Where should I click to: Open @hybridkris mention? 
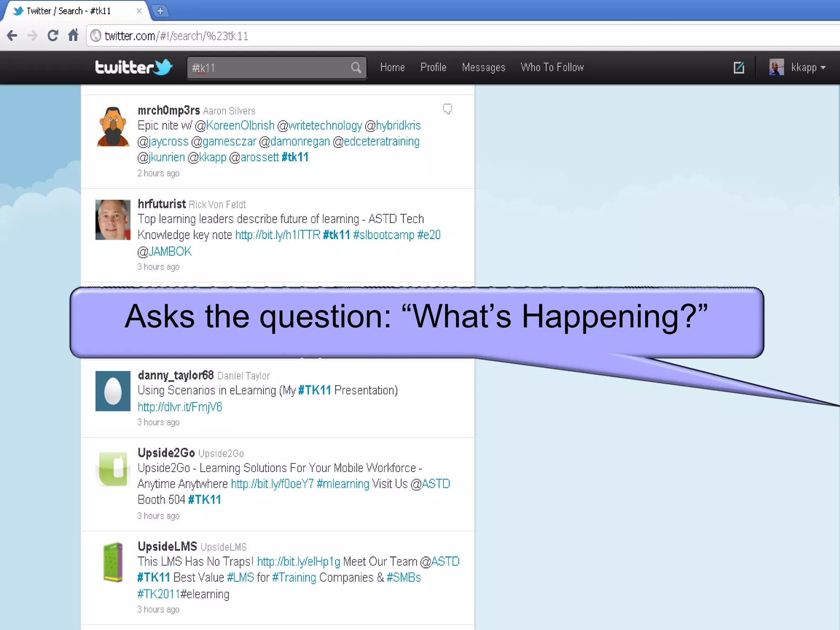(x=393, y=126)
